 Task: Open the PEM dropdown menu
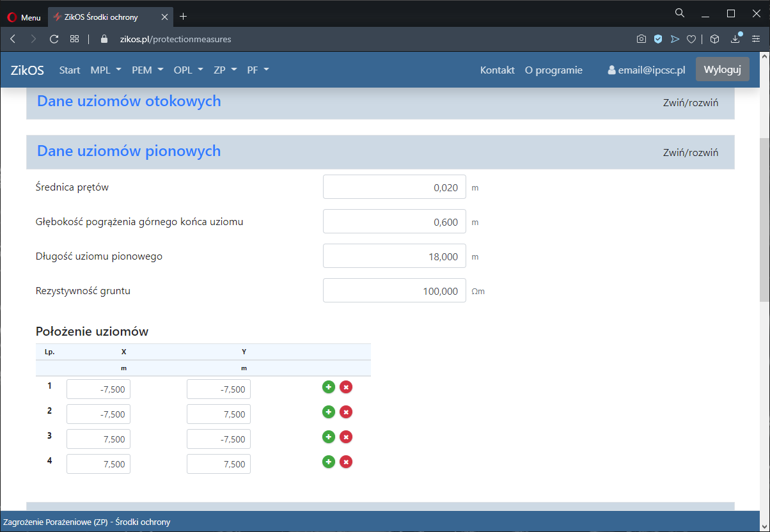[148, 70]
